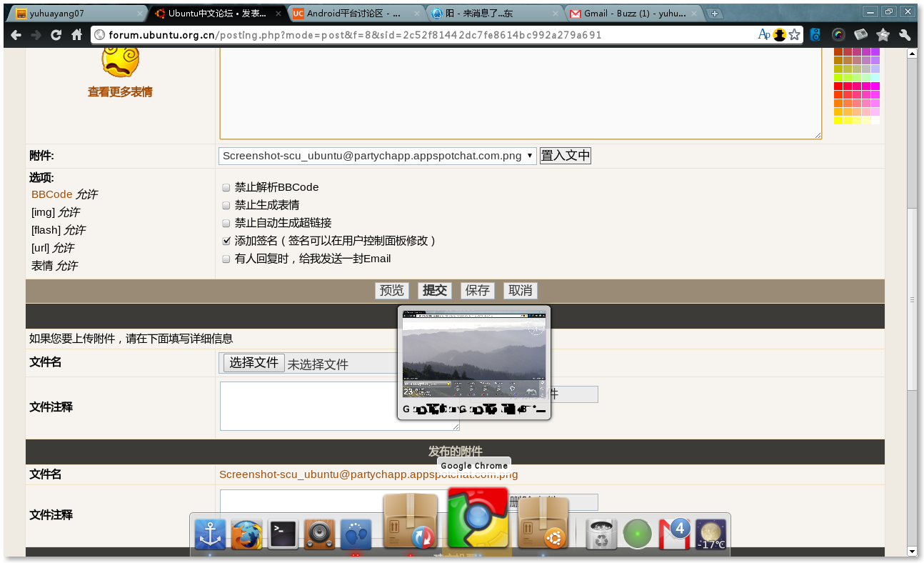Open the trash can in dock
The height and width of the screenshot is (563, 924).
coord(601,534)
